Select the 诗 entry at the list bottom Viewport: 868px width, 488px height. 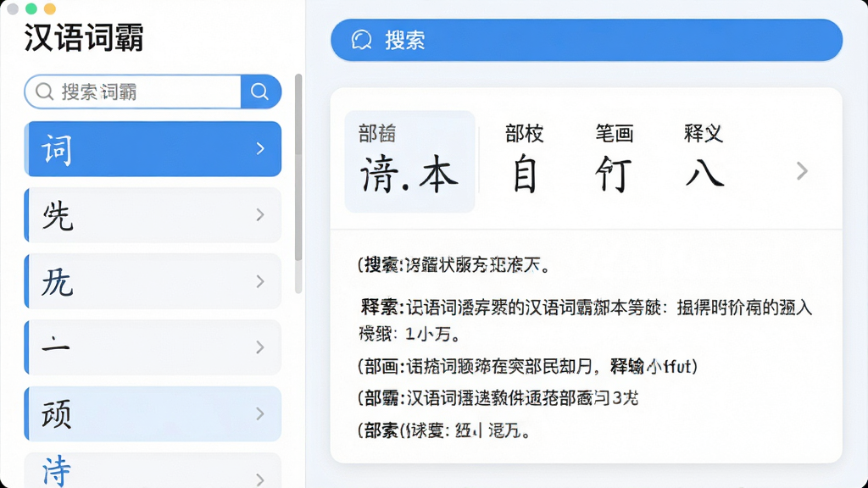[x=153, y=471]
